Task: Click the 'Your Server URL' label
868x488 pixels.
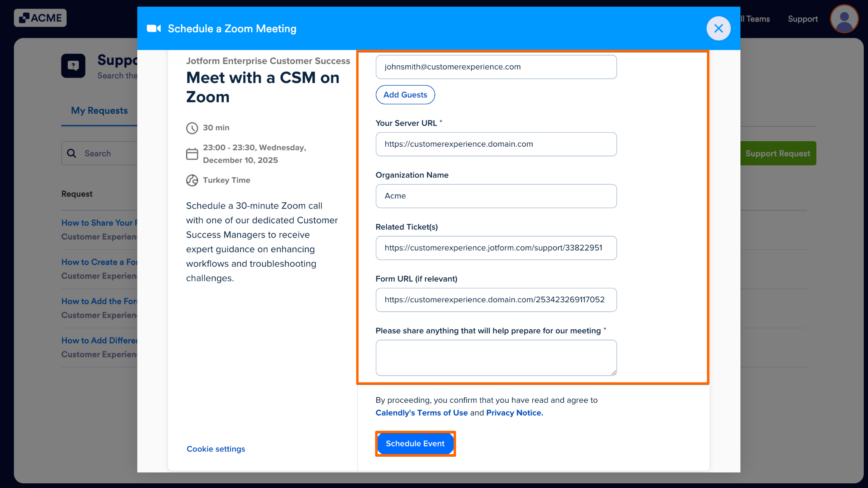Action: click(406, 123)
